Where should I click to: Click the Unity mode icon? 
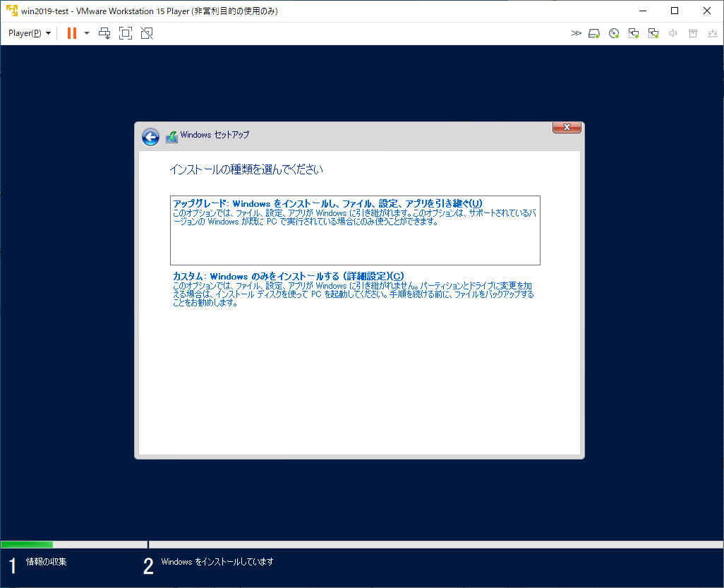147,32
